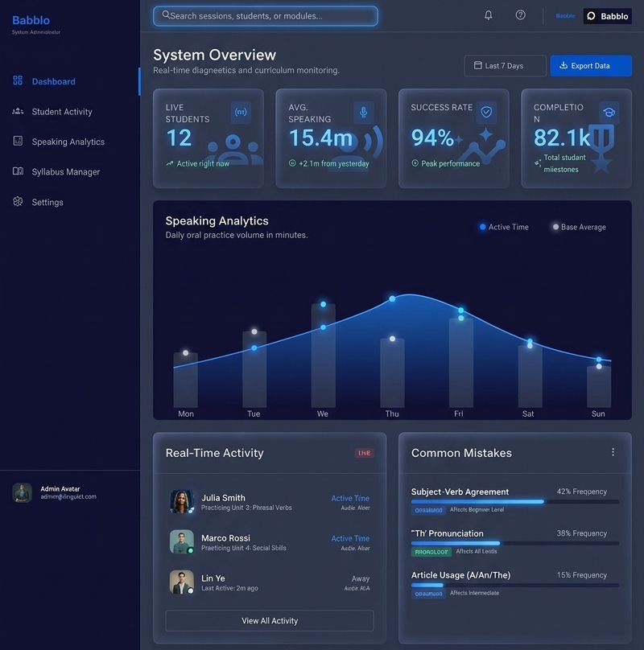Toggle the Base Average legend item
Screen dimensions: 644x650
click(x=580, y=227)
